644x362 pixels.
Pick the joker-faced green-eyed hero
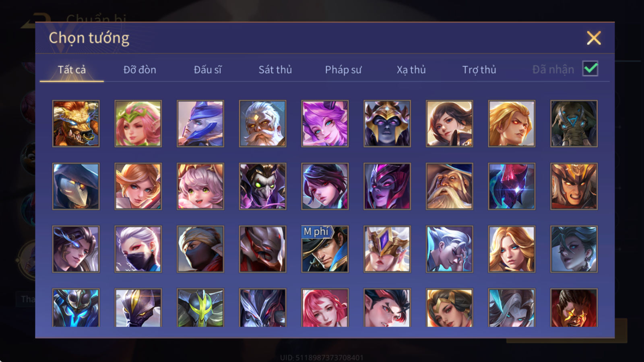click(x=262, y=186)
